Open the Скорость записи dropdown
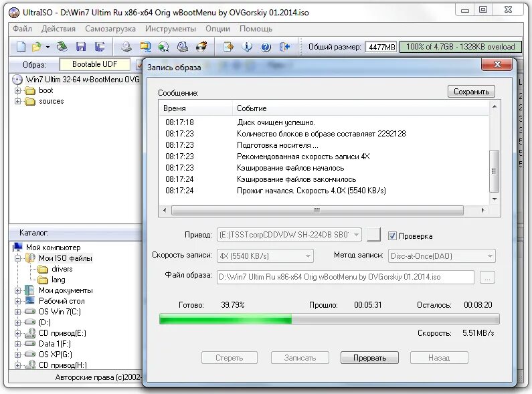Image resolution: width=532 pixels, height=394 pixels. pyautogui.click(x=265, y=256)
